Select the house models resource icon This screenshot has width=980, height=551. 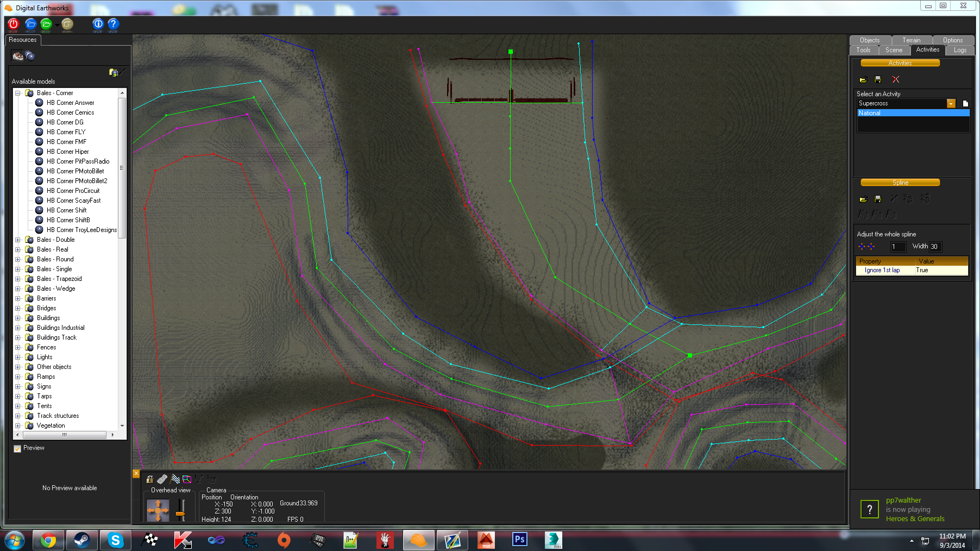(x=18, y=56)
